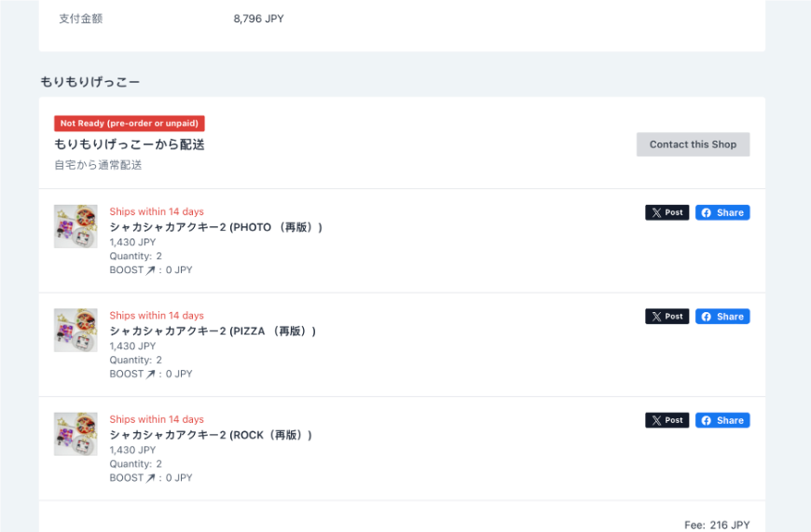This screenshot has height=532, width=811.
Task: Click the もりもりげっこー shop name heading
Action: click(90, 82)
